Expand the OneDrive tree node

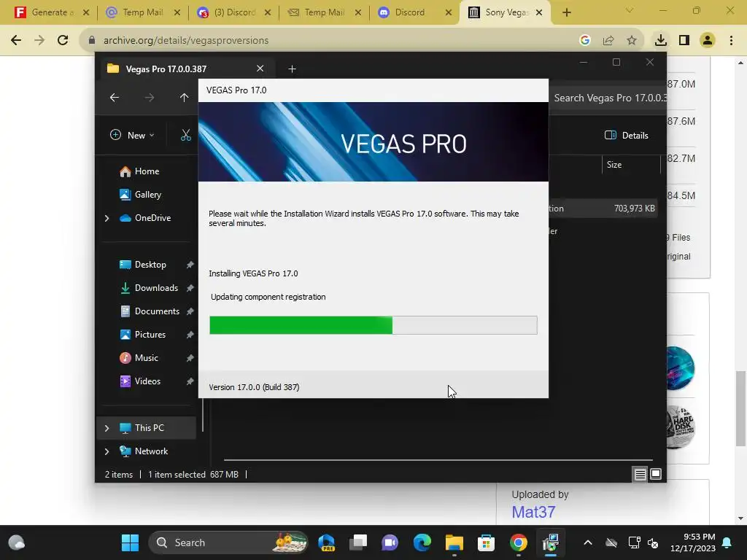(x=107, y=218)
